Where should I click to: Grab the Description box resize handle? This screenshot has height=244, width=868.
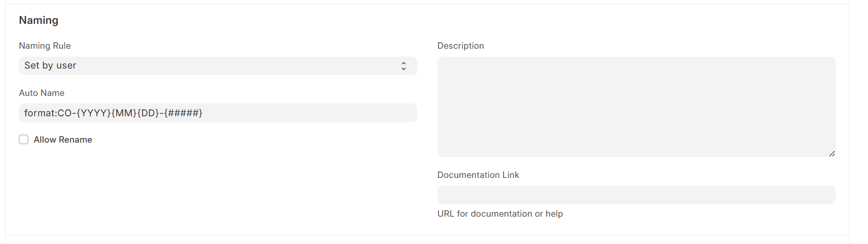point(832,154)
